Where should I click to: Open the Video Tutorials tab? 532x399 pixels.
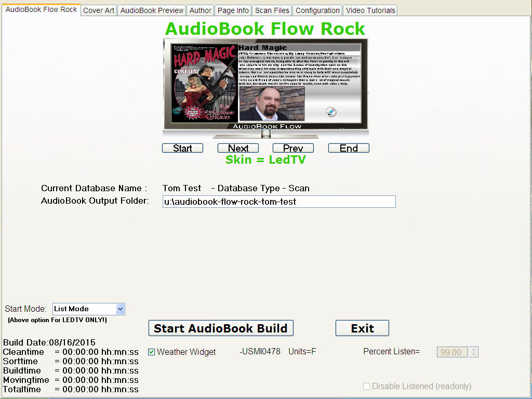pos(370,10)
